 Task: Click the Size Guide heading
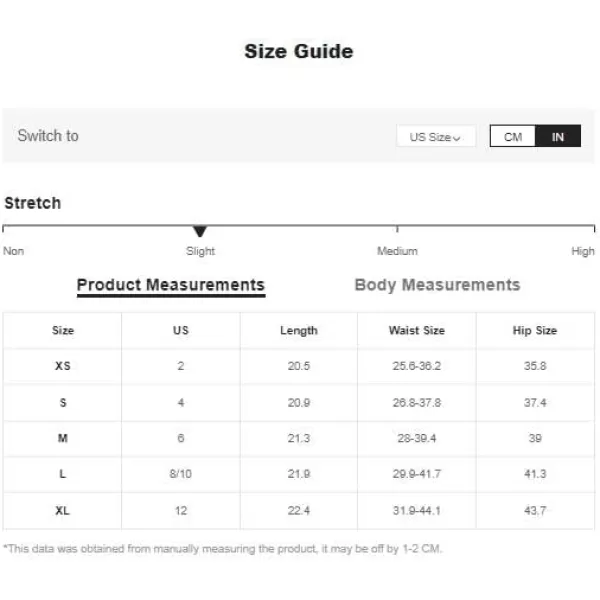[x=299, y=51]
